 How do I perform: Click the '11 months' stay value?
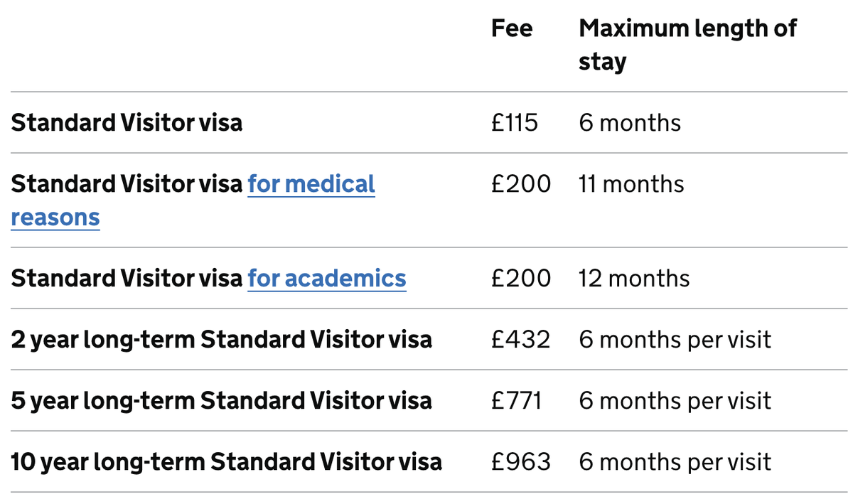point(631,184)
